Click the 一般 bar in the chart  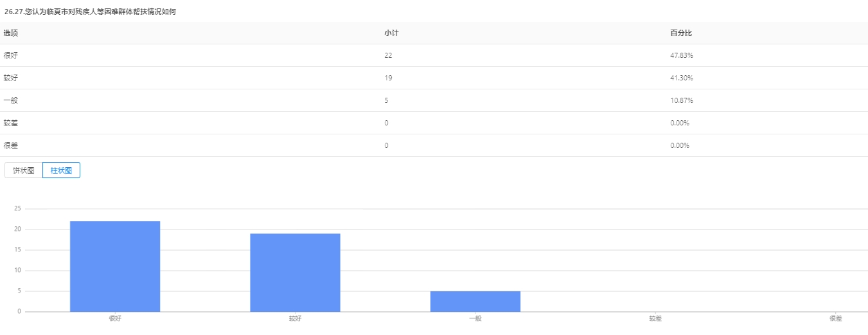475,301
